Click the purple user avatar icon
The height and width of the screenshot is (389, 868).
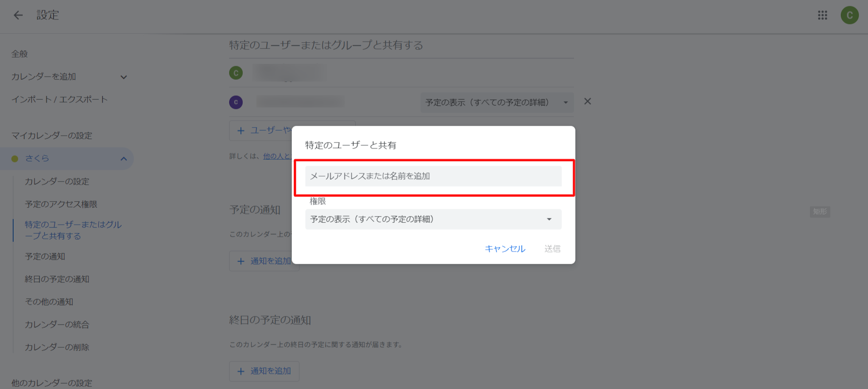[x=236, y=102]
